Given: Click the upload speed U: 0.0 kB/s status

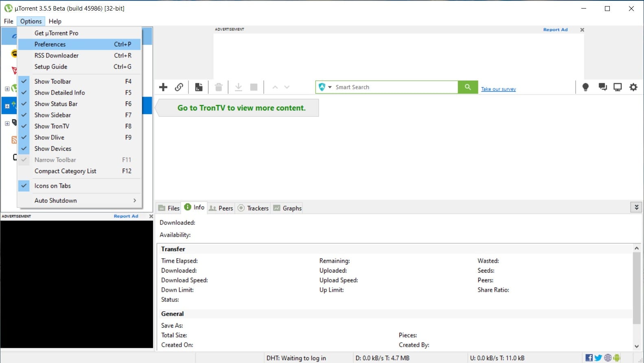Looking at the screenshot, I should coord(497,358).
